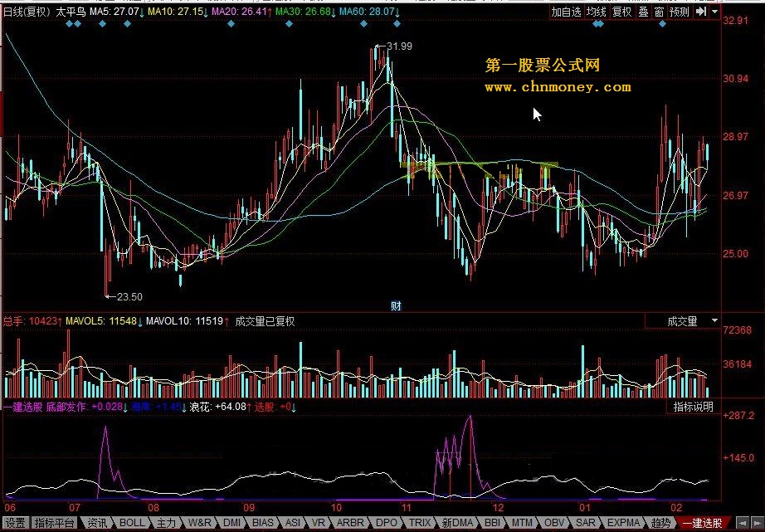The width and height of the screenshot is (765, 532).
Task: Click the 一建选股 indicator name in sub-panel header
Action: (x=23, y=407)
